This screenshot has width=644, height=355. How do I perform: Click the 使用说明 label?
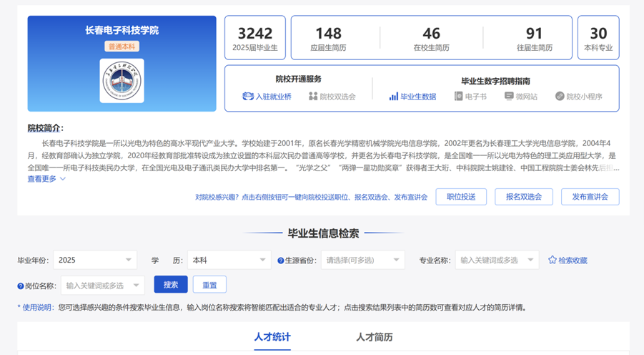coord(36,307)
